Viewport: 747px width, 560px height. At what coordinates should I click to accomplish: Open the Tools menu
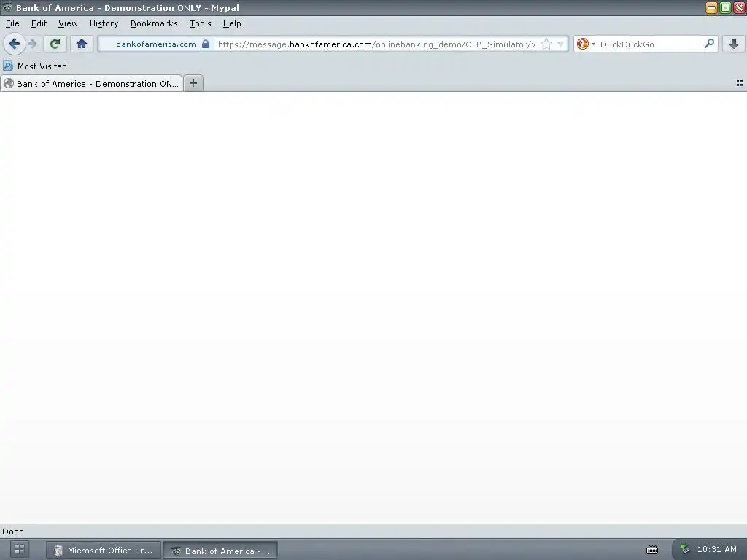[200, 23]
